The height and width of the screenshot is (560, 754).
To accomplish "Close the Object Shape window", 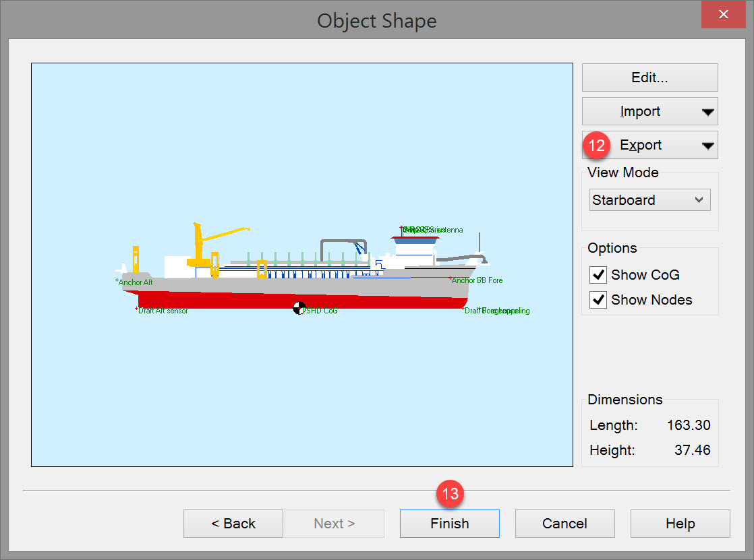I will click(723, 14).
